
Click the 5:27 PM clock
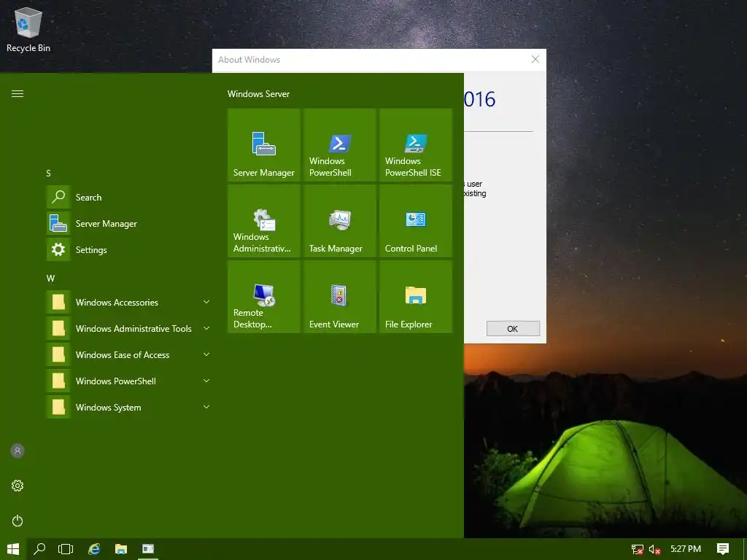(686, 549)
